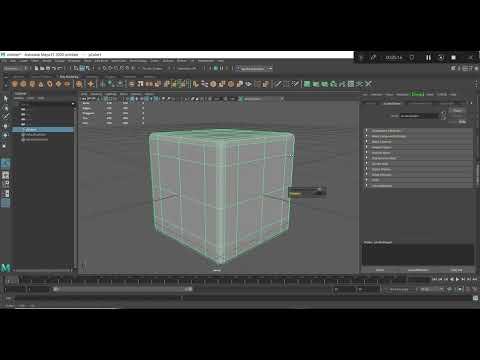Image resolution: width=480 pixels, height=360 pixels.
Task: Create a polygon disc from the shelf
Action: [x=67, y=84]
